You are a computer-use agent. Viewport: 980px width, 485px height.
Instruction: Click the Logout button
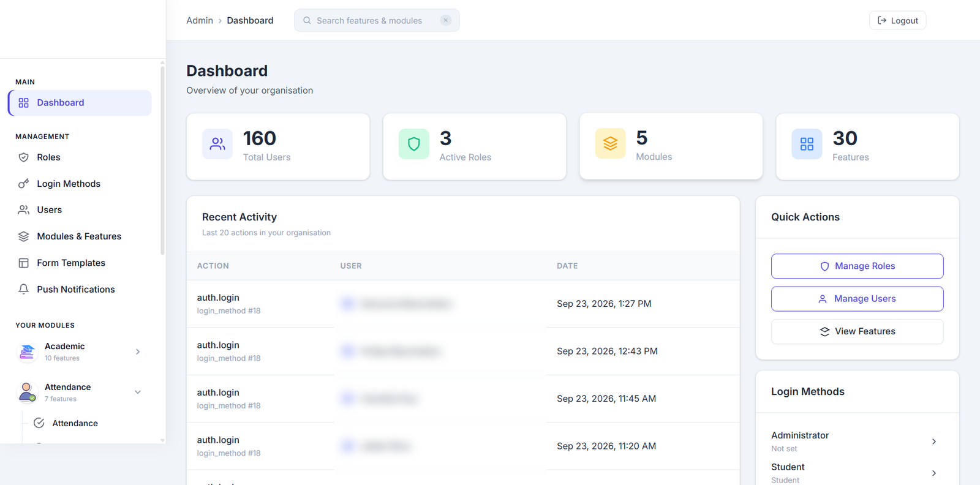point(898,20)
